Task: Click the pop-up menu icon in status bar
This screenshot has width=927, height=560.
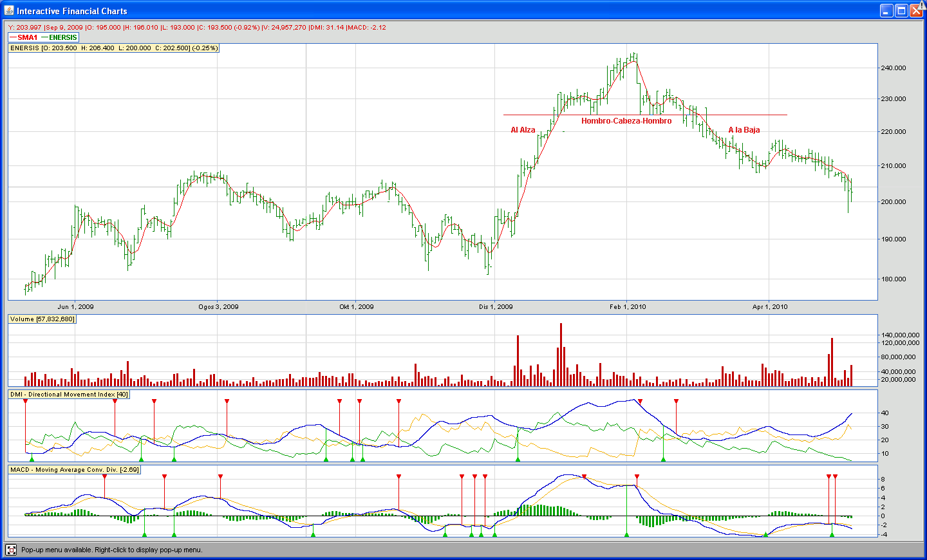Action: point(11,550)
